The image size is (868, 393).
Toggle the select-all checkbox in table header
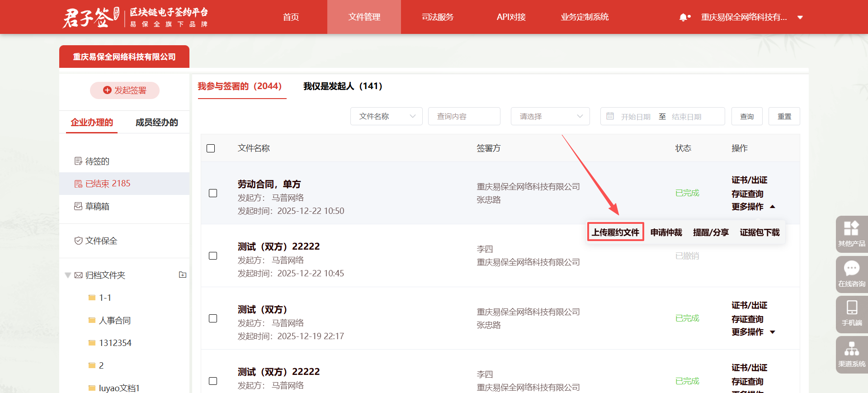(211, 148)
